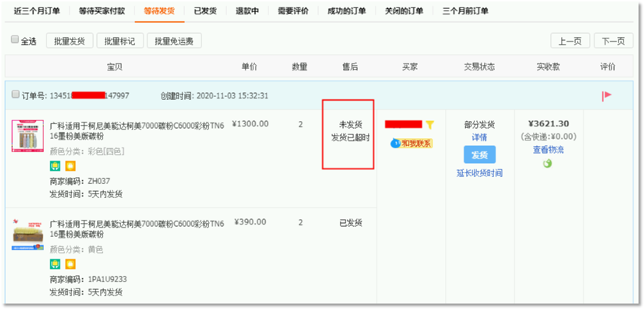This screenshot has height=309, width=644.
Task: Click the 部分发货 transaction status text
Action: (x=480, y=125)
